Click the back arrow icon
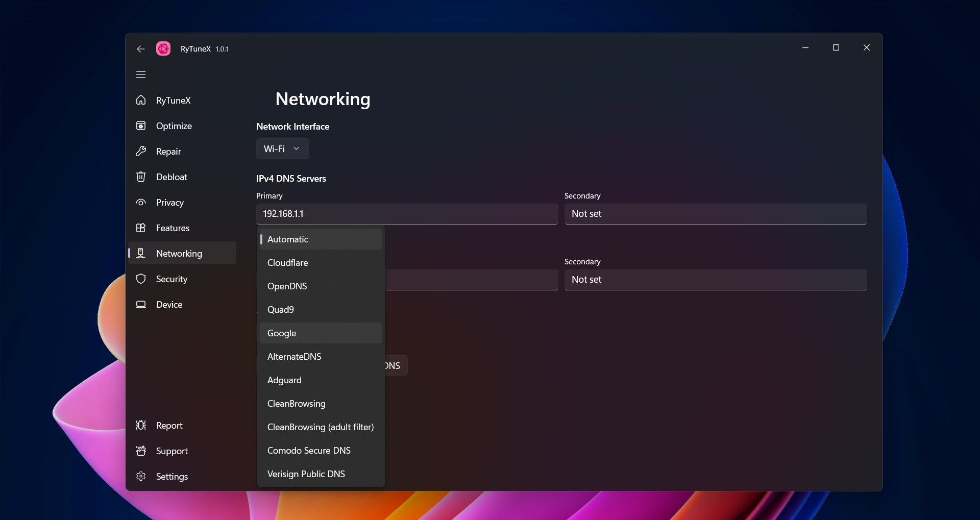 pyautogui.click(x=141, y=49)
